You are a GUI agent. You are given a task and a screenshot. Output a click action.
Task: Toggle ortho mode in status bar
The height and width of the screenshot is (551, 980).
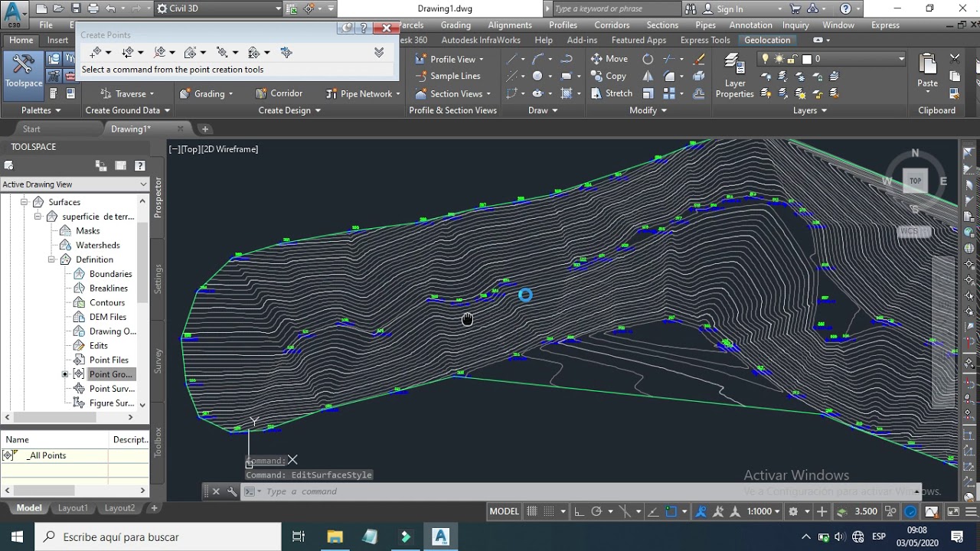(x=579, y=511)
